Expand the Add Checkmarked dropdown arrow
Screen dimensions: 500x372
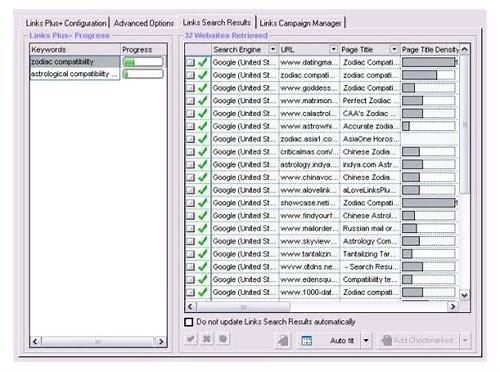465,340
